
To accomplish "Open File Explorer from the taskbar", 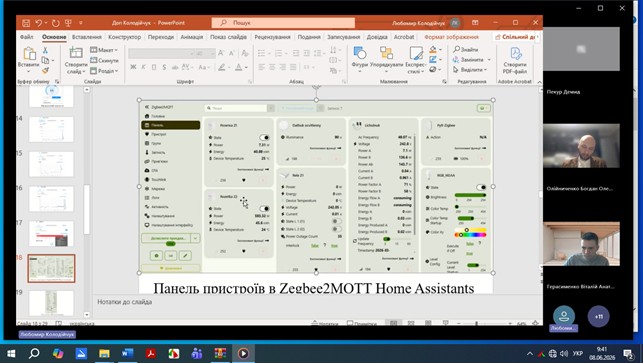I will [104, 353].
